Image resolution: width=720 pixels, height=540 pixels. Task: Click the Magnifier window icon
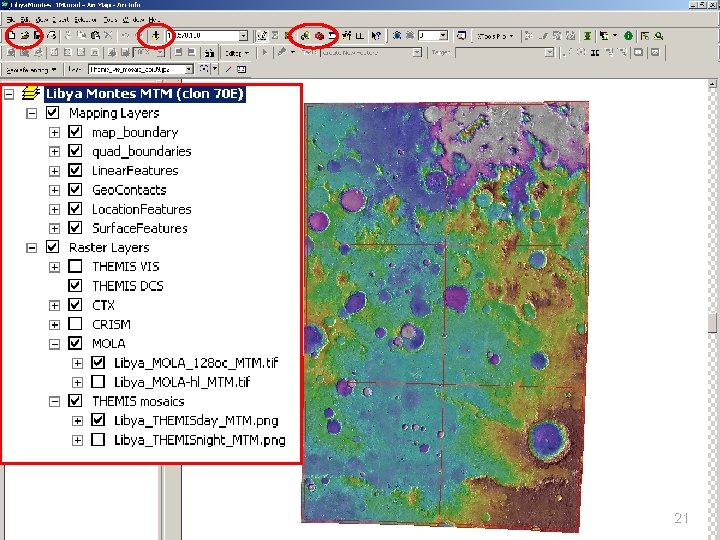[461, 35]
